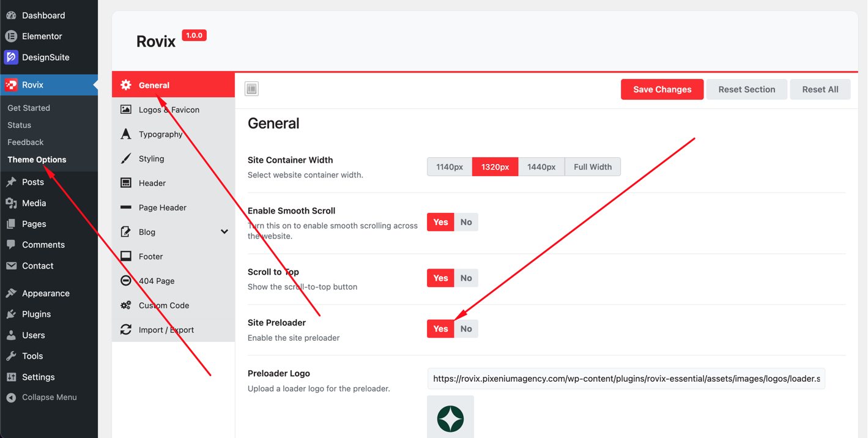
Task: Click the DesignSuite logo icon
Action: coord(11,57)
